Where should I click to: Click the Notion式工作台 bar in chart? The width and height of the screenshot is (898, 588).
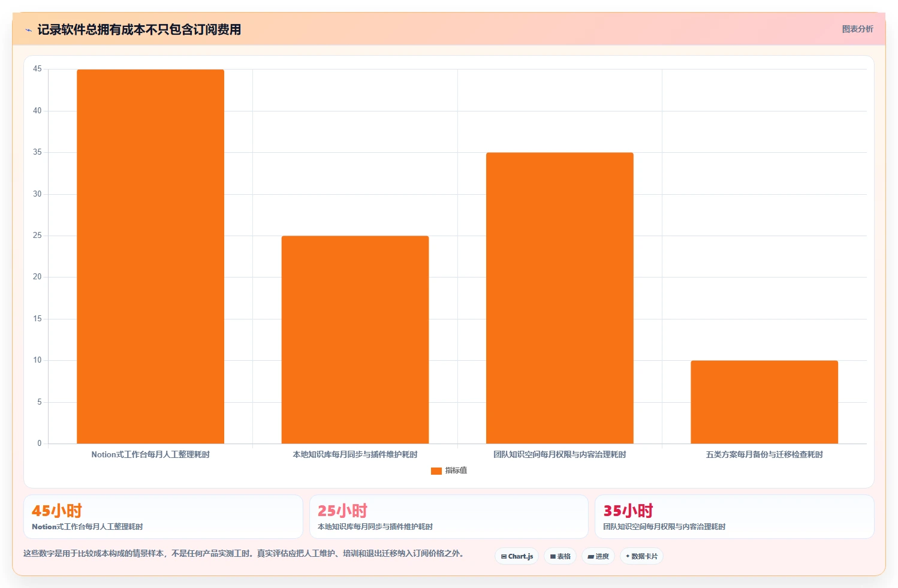pos(150,257)
